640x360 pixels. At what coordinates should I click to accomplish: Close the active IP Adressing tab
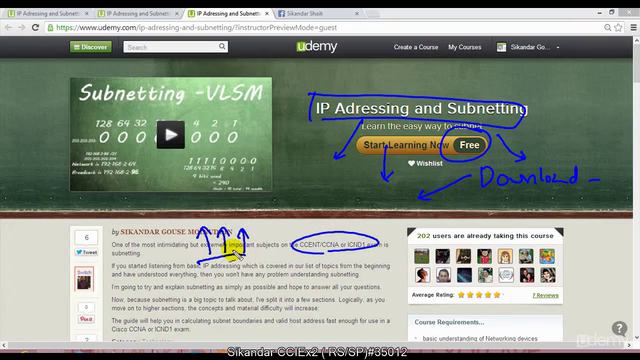click(267, 13)
